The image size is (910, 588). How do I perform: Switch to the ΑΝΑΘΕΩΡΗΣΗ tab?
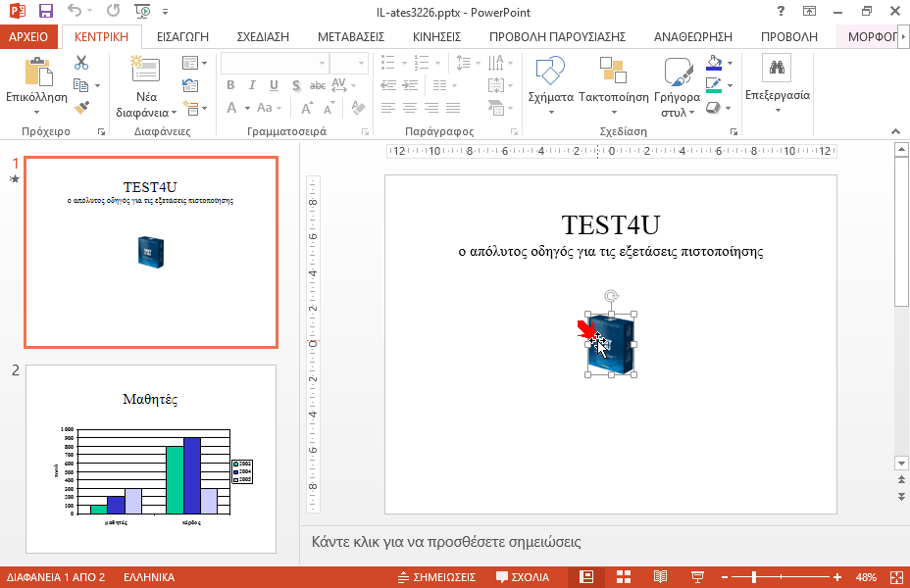[x=693, y=36]
